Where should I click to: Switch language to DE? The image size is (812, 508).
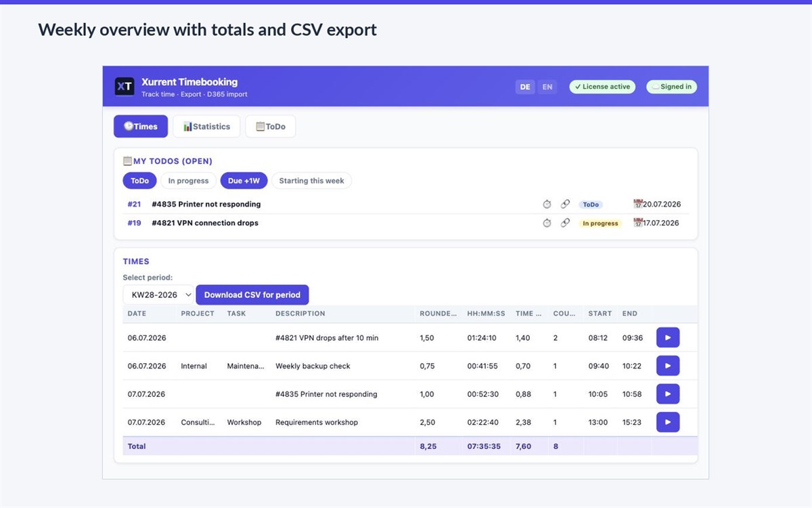pyautogui.click(x=525, y=87)
